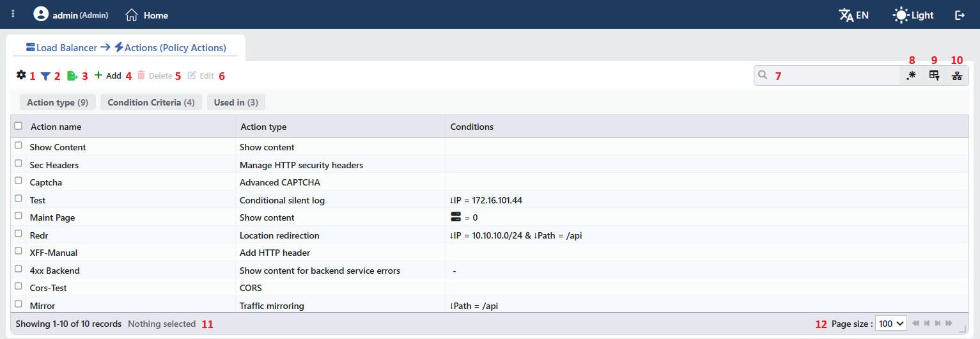Select the '↓IP = 172.16.101.44' condition
Screen dimensions: 980x339
coord(486,200)
